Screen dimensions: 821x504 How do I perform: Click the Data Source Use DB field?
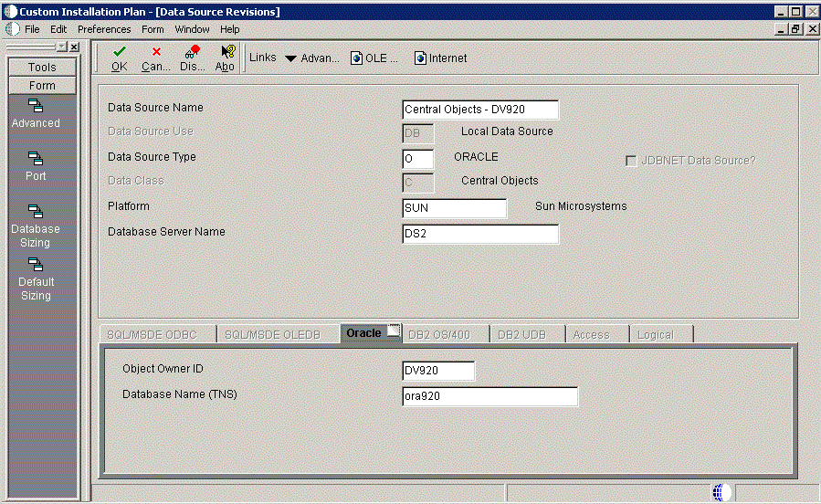tap(418, 133)
